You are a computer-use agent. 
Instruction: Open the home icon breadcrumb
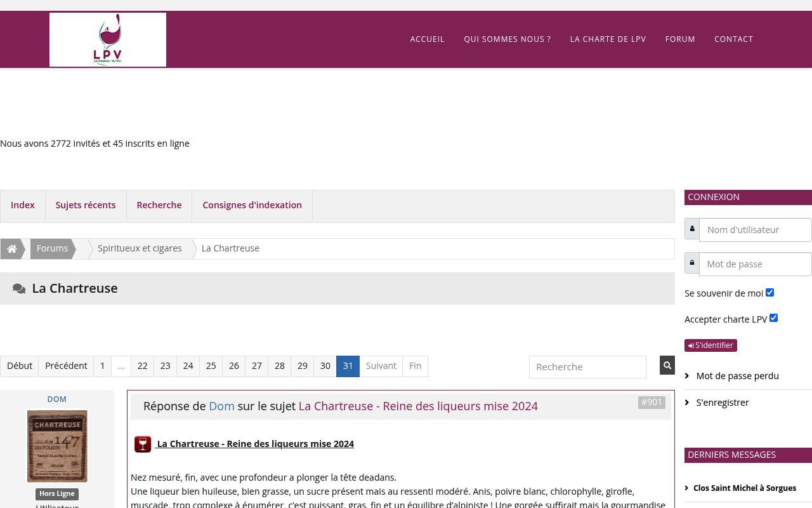[x=12, y=249]
